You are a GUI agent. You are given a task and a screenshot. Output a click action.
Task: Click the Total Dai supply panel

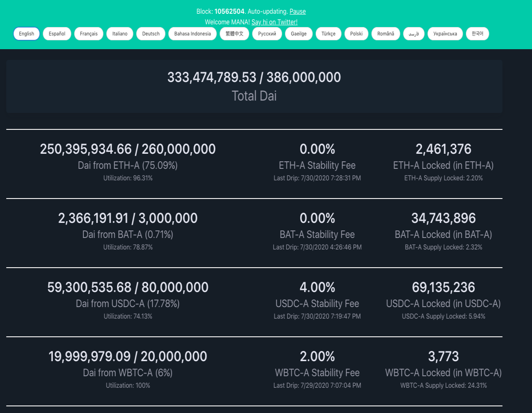pyautogui.click(x=254, y=86)
